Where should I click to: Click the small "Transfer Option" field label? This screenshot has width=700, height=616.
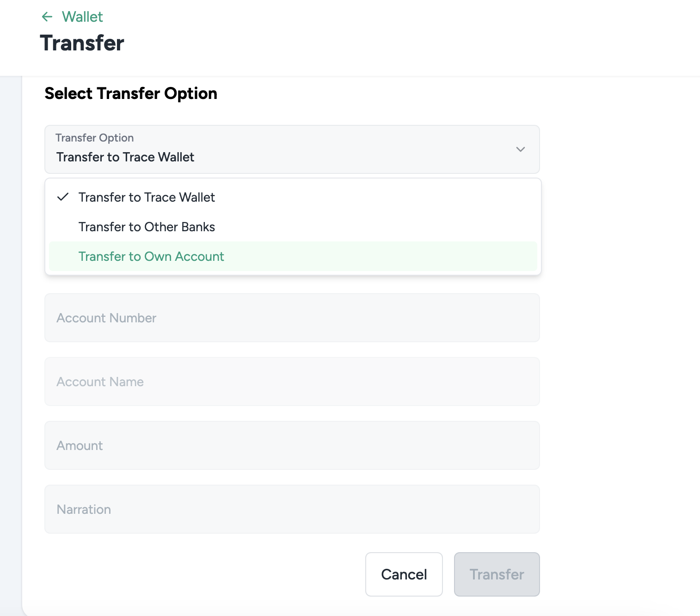[x=95, y=138]
